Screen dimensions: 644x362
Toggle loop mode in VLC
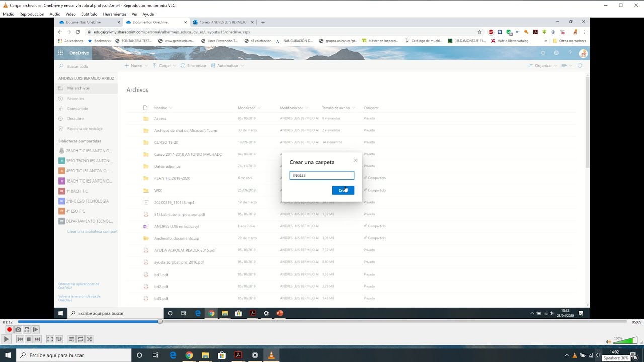coord(80,339)
